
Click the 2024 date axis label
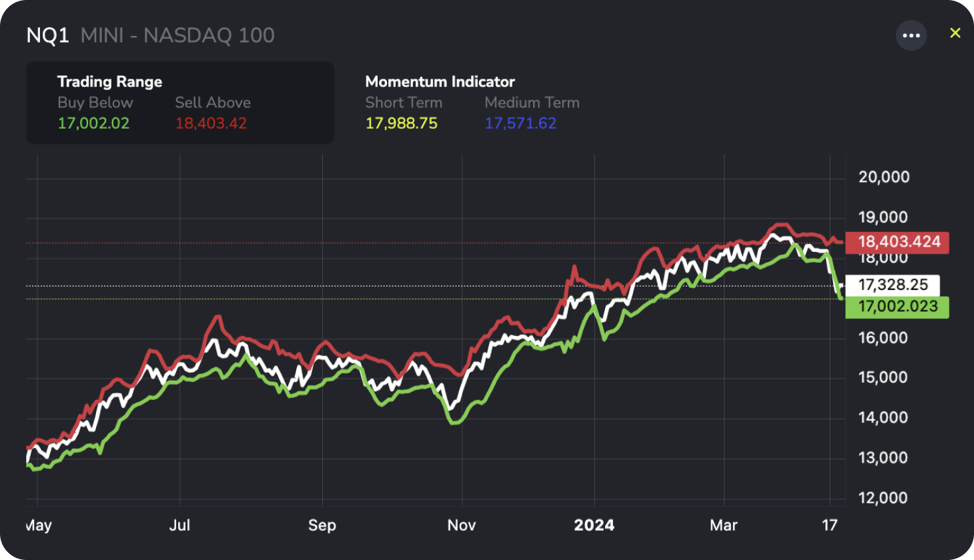tap(594, 525)
